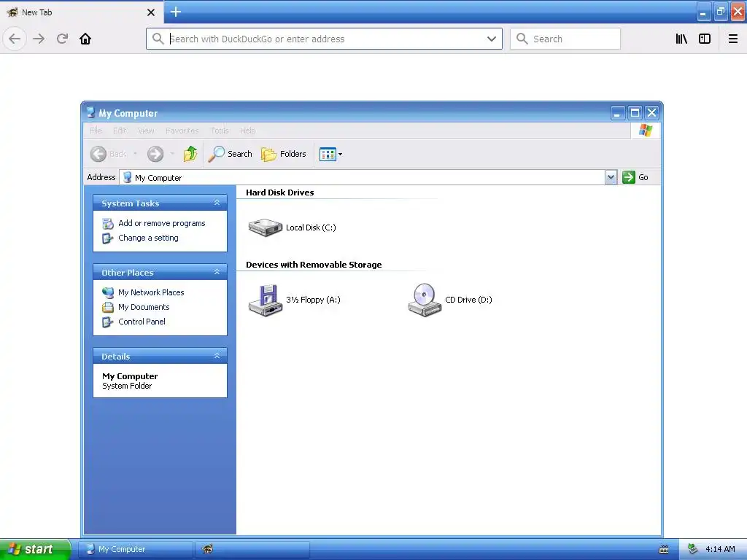Select the CD Drive (D:) icon
Viewport: 747px width, 560px height.
pyautogui.click(x=425, y=300)
